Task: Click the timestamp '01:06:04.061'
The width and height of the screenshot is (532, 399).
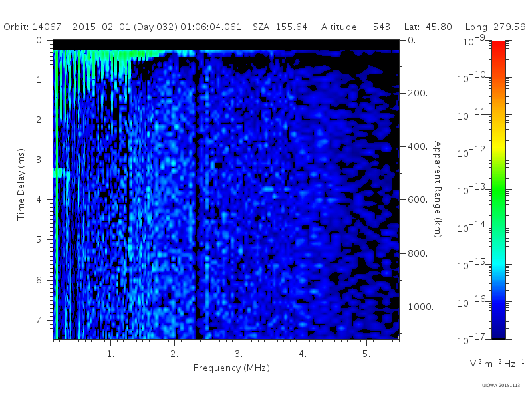Action: [211, 27]
